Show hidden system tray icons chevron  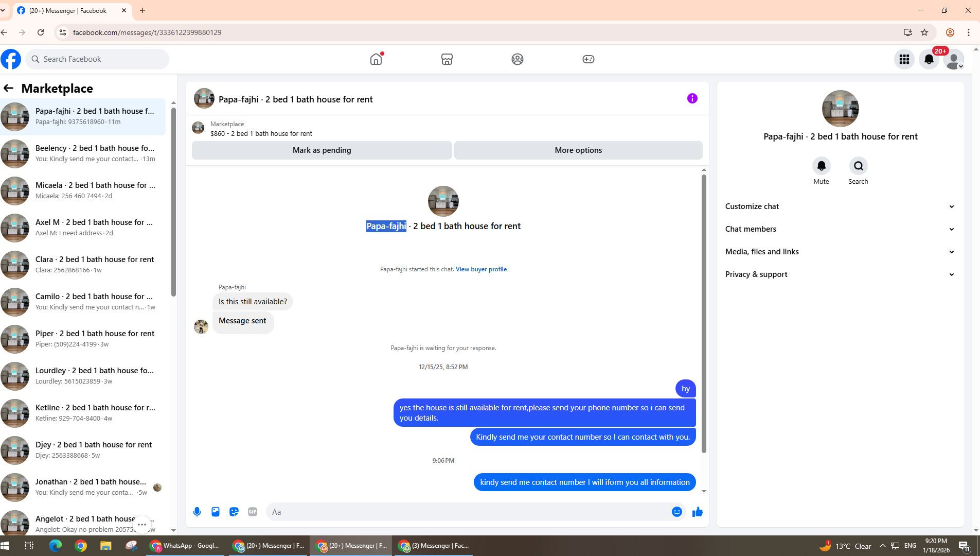coord(882,546)
